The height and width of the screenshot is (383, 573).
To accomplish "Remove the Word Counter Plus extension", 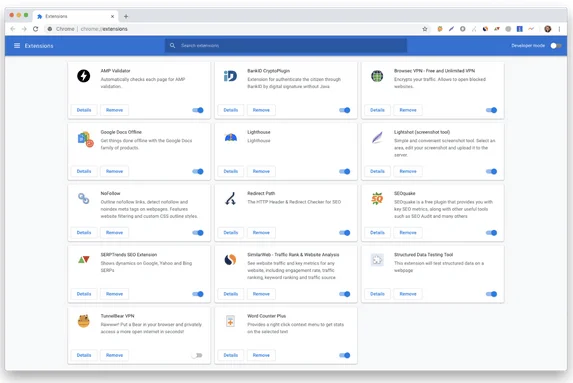I will pyautogui.click(x=261, y=355).
